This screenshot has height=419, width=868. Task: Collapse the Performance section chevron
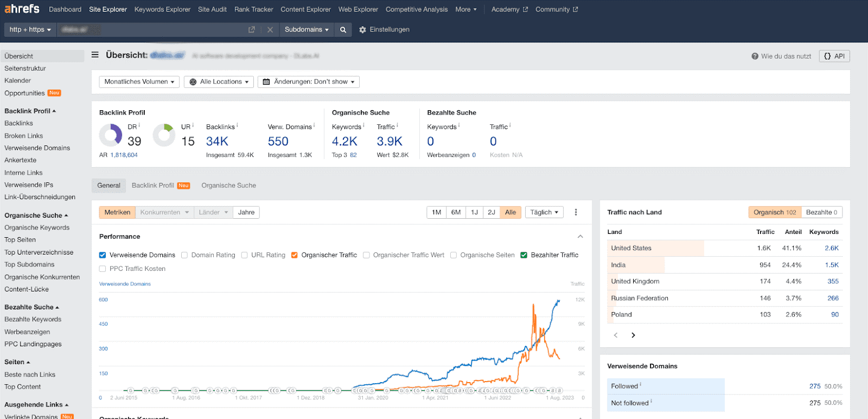[580, 237]
